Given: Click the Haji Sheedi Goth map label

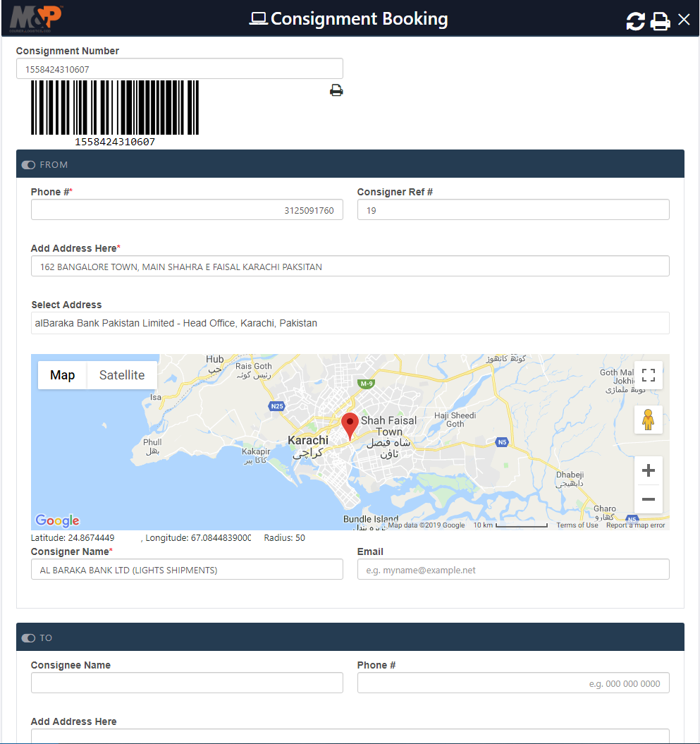Looking at the screenshot, I should coord(455,420).
